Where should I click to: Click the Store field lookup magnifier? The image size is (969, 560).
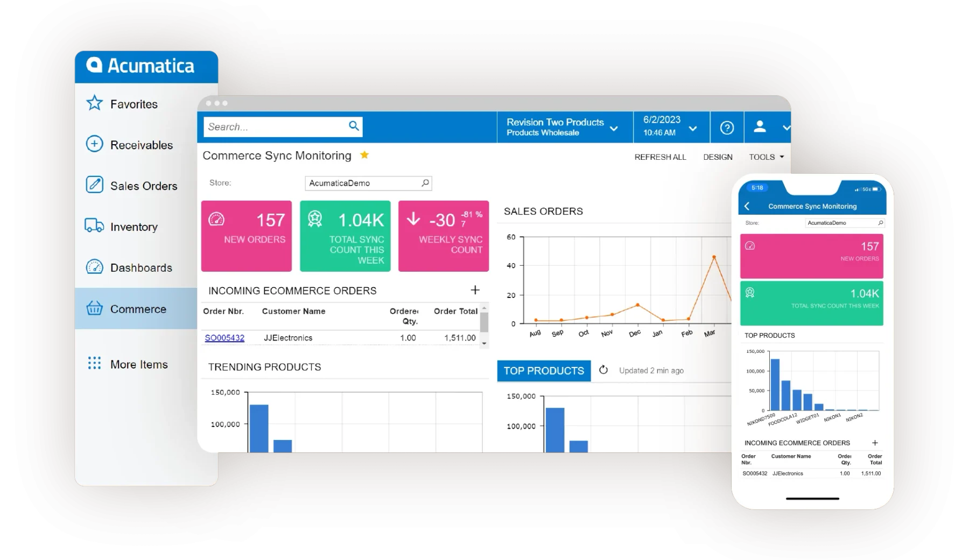point(425,183)
